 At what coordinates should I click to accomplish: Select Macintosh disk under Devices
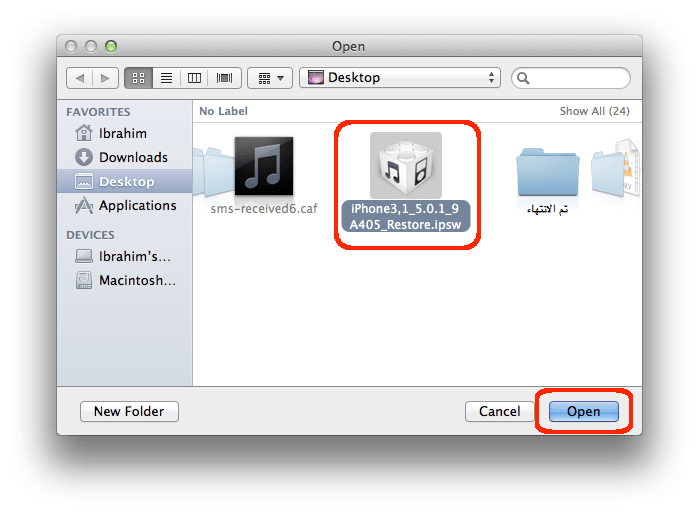coord(137,280)
